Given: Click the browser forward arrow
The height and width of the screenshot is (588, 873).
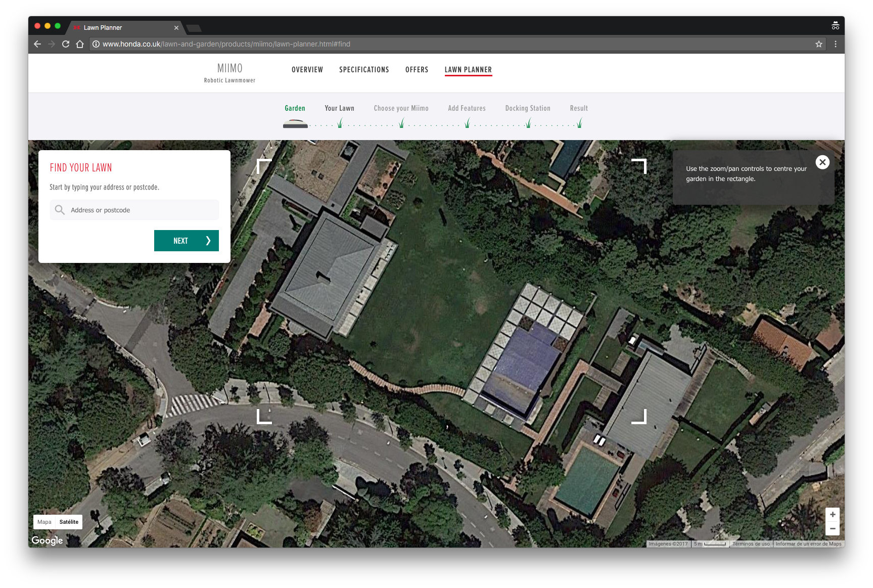Looking at the screenshot, I should 52,44.
